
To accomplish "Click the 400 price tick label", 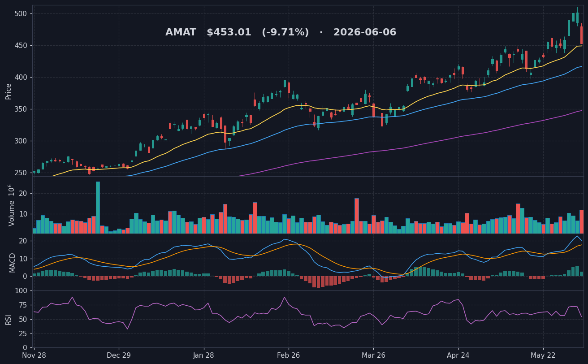I will (x=21, y=78).
